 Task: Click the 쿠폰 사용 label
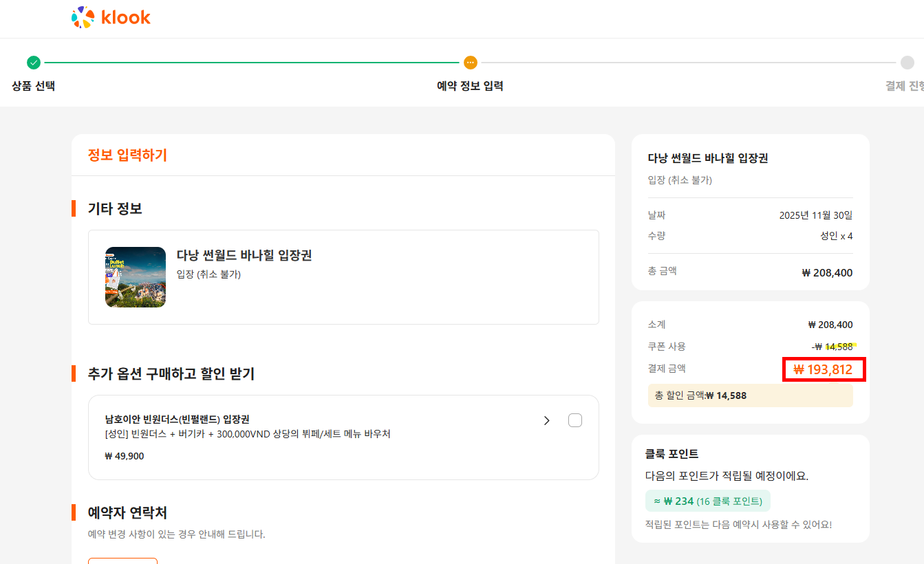[667, 347]
